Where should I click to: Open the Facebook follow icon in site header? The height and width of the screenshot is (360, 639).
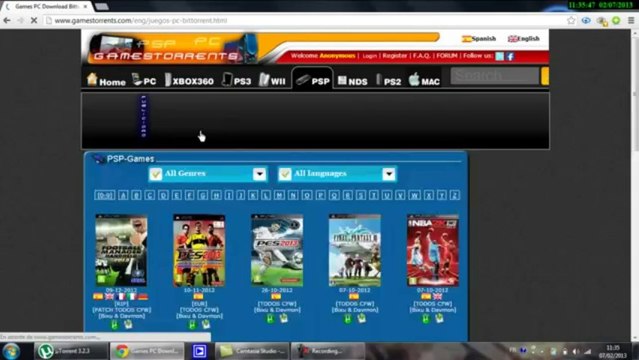pos(510,56)
